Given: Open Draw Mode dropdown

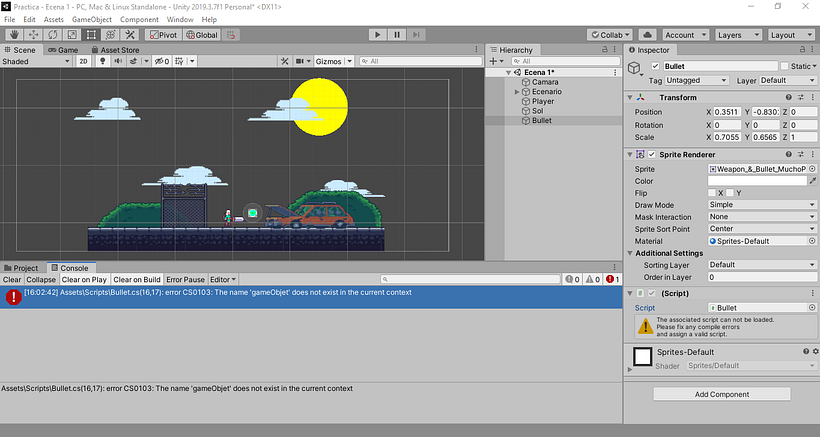Looking at the screenshot, I should [762, 205].
